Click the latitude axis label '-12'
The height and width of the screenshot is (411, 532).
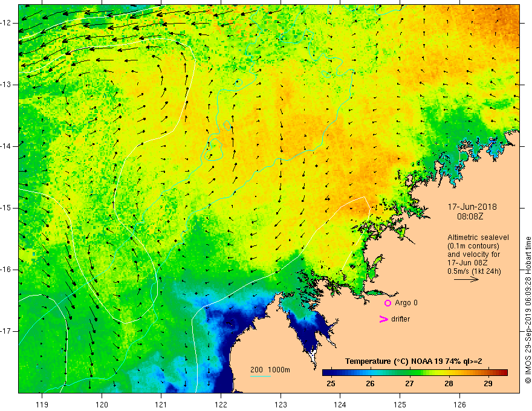click(6, 23)
